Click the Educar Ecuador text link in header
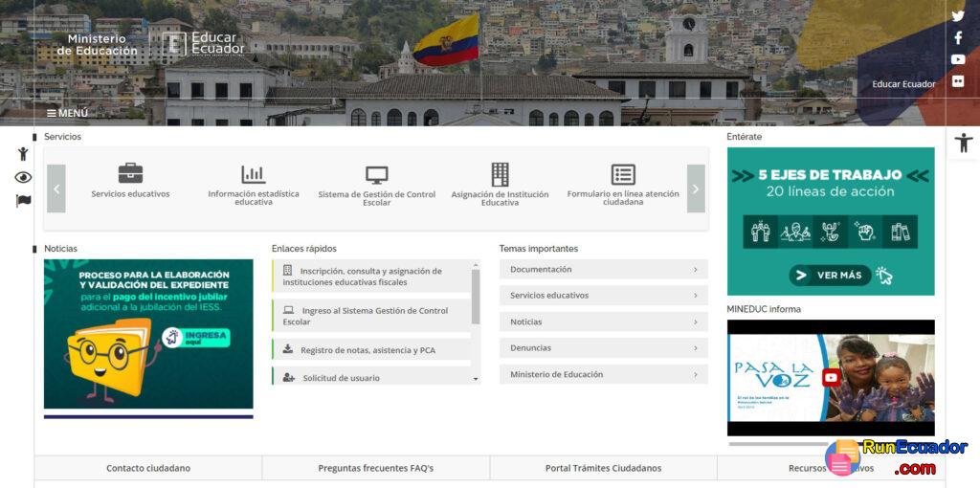This screenshot has width=980, height=488. 903,84
